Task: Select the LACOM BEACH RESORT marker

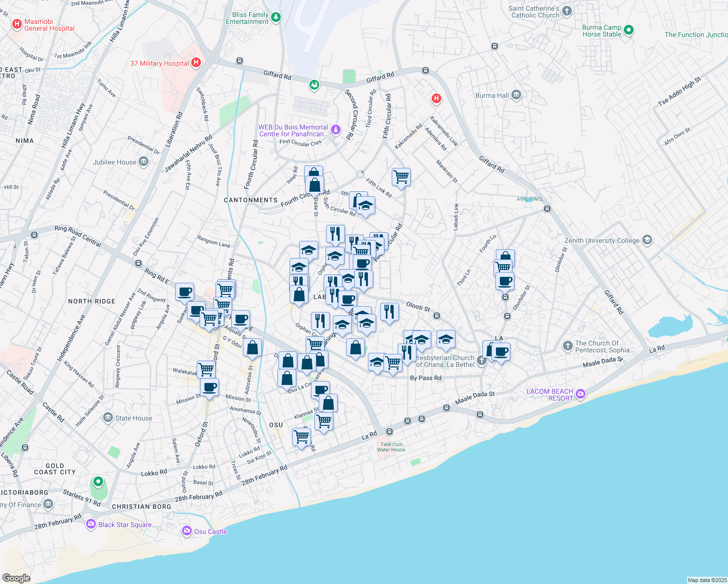Action: pyautogui.click(x=580, y=394)
